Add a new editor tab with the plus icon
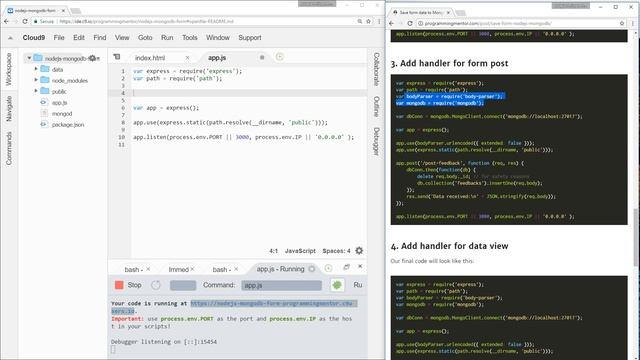Screen dimensions: 640x360 tap(280, 57)
